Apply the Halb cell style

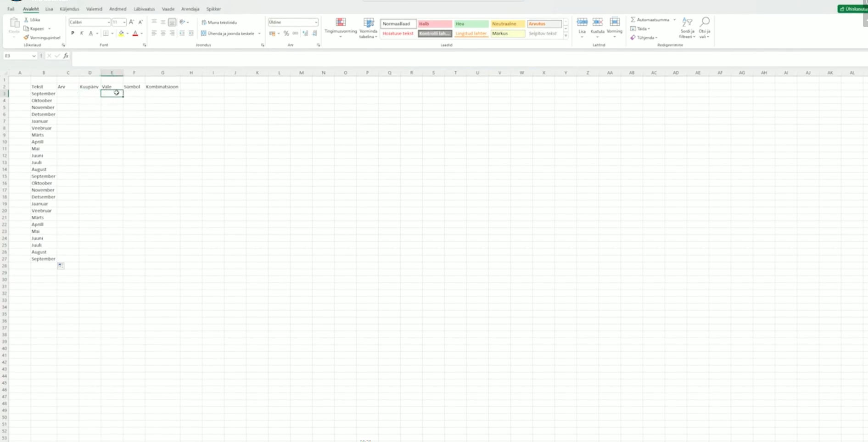pos(435,24)
